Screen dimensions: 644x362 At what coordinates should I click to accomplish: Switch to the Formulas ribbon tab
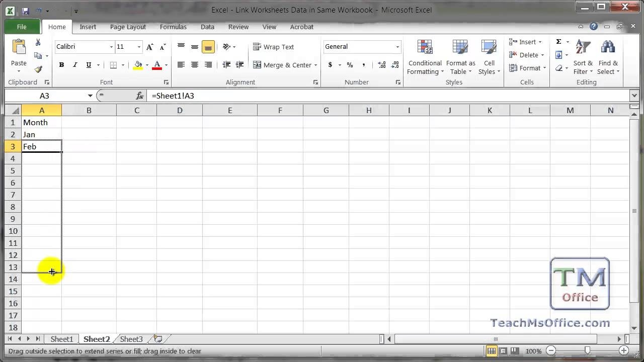click(173, 27)
